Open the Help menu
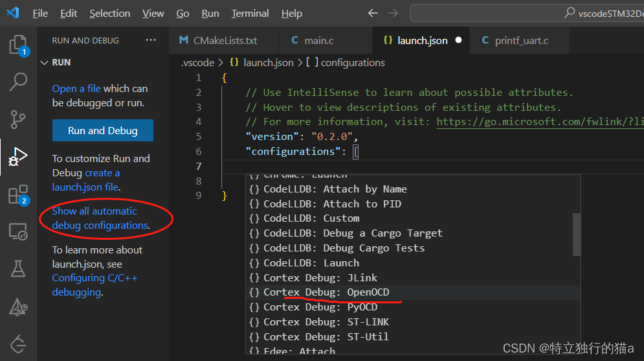Image resolution: width=644 pixels, height=361 pixels. pos(292,14)
